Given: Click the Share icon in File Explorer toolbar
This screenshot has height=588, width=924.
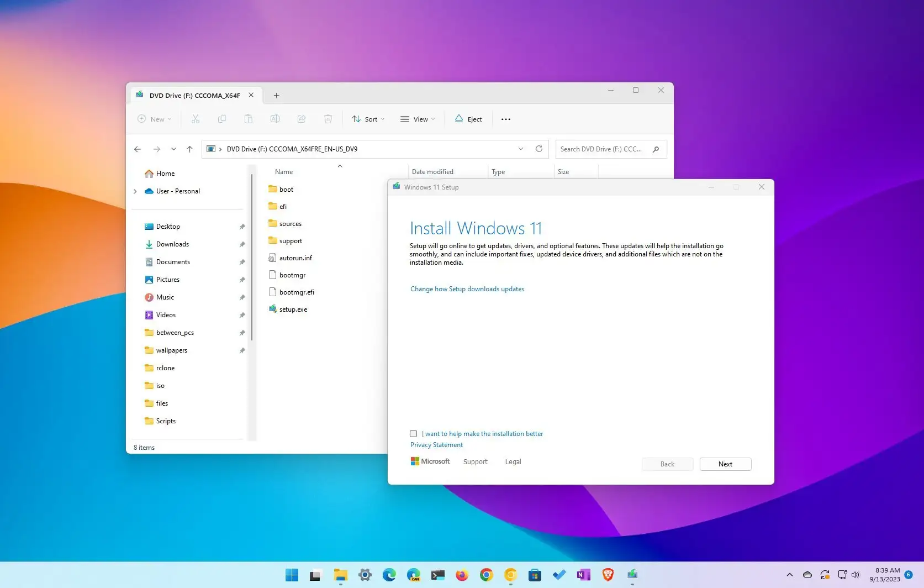Looking at the screenshot, I should (302, 119).
